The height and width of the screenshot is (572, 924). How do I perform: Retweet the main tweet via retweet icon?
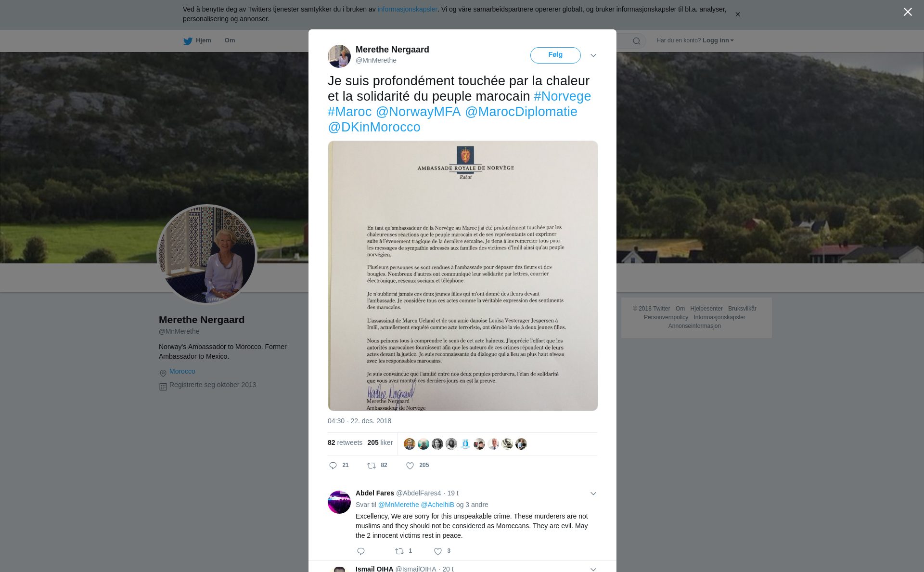pyautogui.click(x=372, y=466)
